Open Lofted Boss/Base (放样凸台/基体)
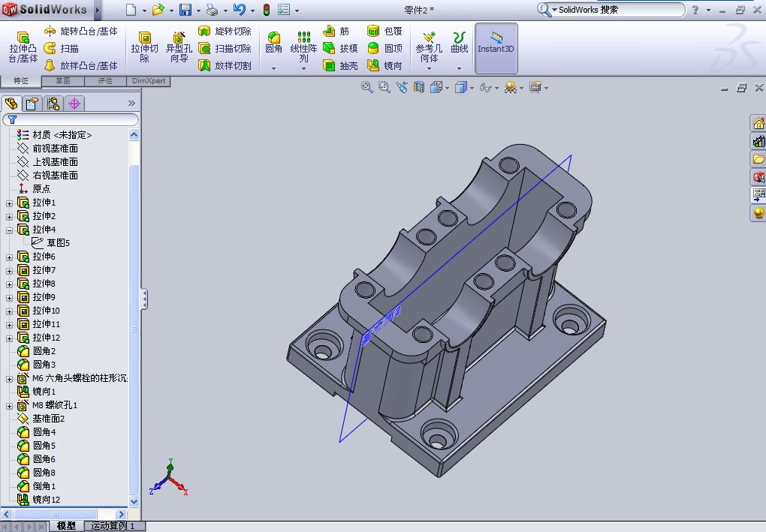766x532 pixels. (81, 65)
